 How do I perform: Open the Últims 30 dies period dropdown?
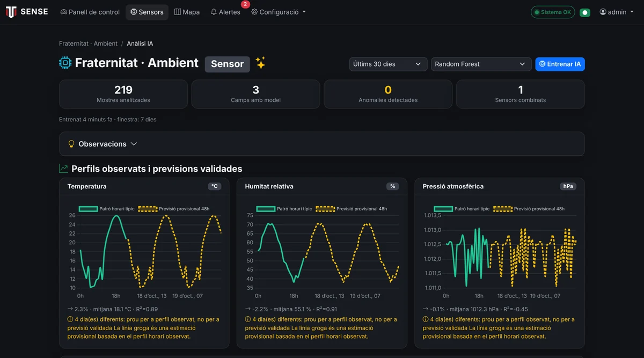[x=388, y=64]
